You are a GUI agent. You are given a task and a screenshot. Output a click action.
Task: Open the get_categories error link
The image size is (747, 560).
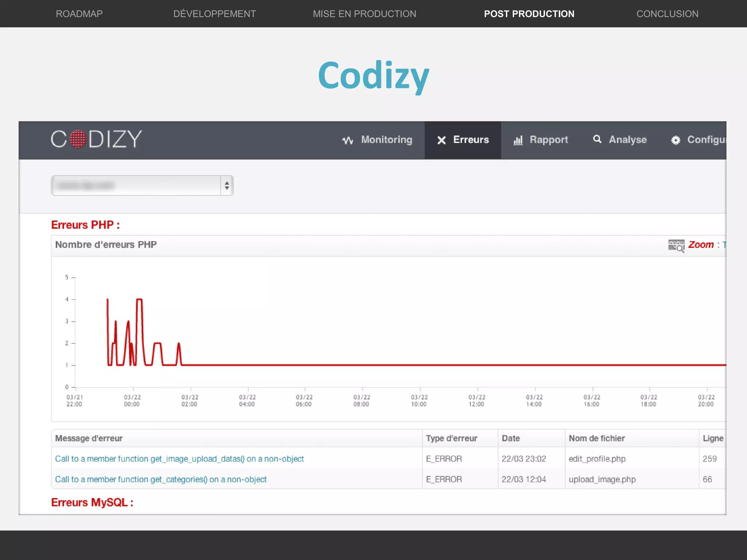(161, 479)
